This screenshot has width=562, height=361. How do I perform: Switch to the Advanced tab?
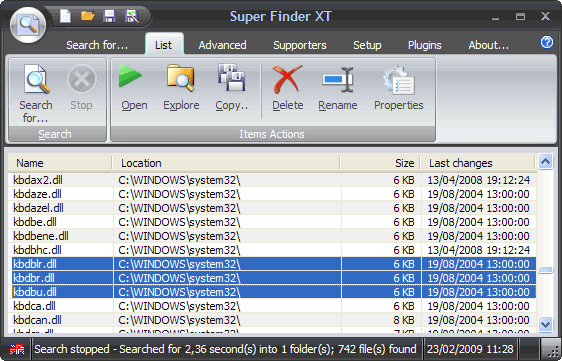[x=222, y=45]
